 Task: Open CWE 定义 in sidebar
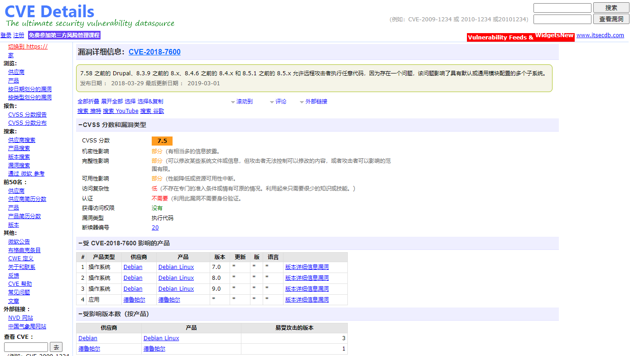[20, 258]
